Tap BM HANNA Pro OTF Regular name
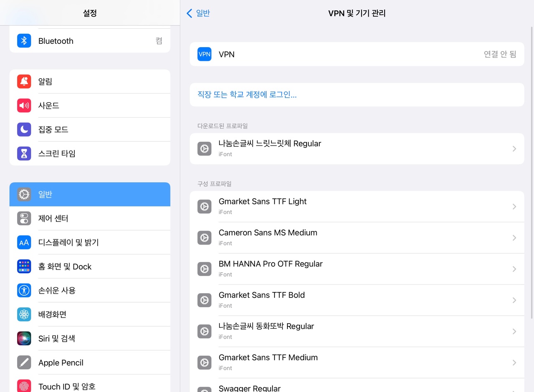Viewport: 534px width, 392px height. tap(270, 264)
